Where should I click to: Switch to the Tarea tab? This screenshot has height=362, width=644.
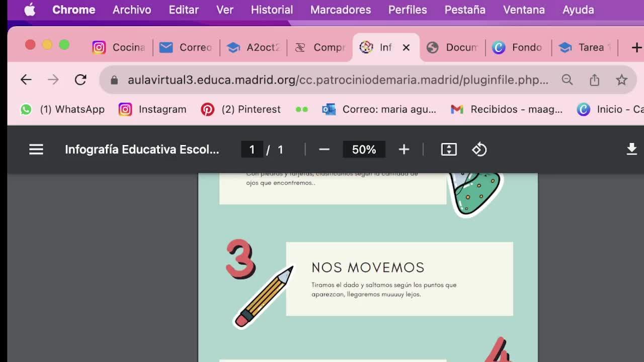point(585,47)
